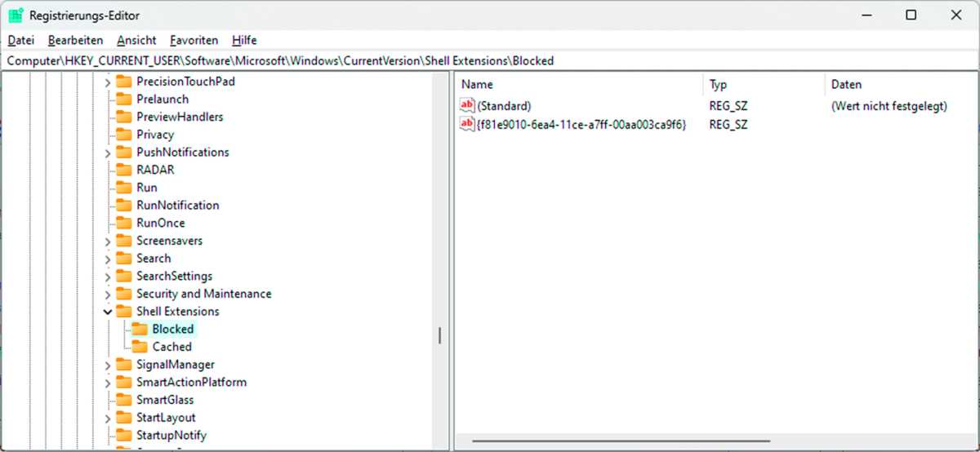
Task: Select the (Standard) value name
Action: point(504,106)
